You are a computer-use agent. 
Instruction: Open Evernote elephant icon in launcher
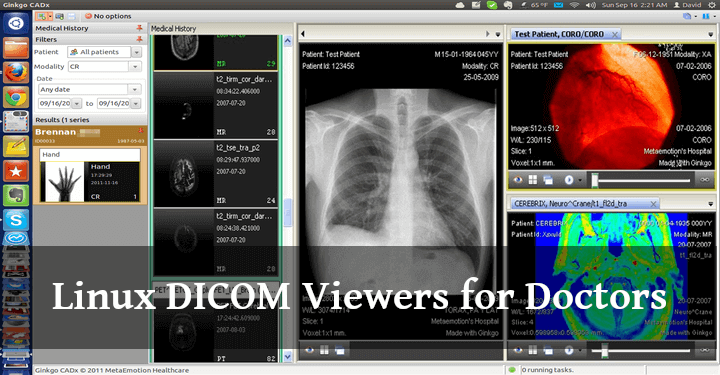tap(16, 196)
